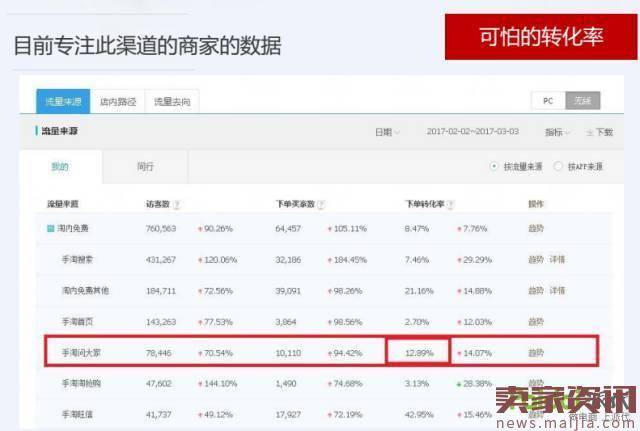Switch device view to 无线
Image resolution: width=640 pixels, height=431 pixels.
[582, 101]
